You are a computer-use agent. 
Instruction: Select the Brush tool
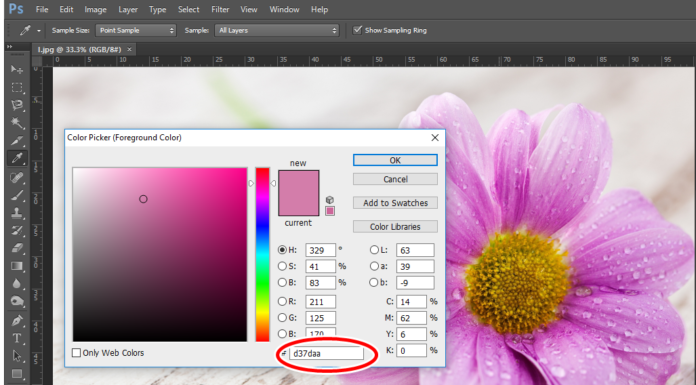(17, 195)
